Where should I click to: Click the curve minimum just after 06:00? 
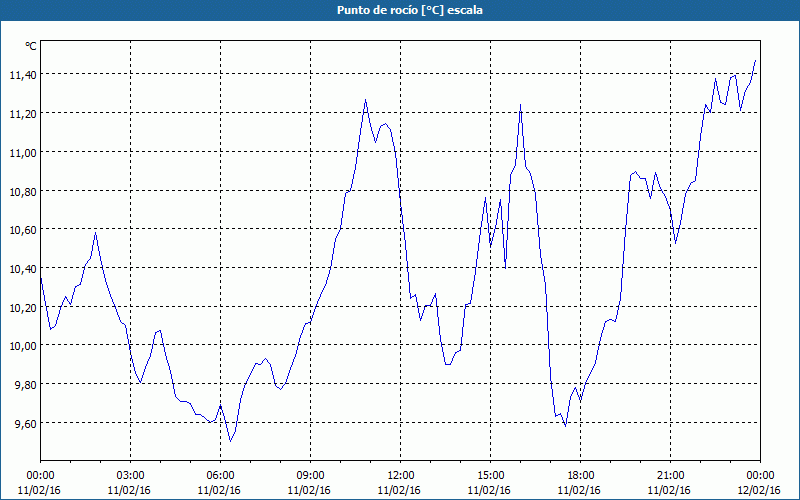coord(230,441)
